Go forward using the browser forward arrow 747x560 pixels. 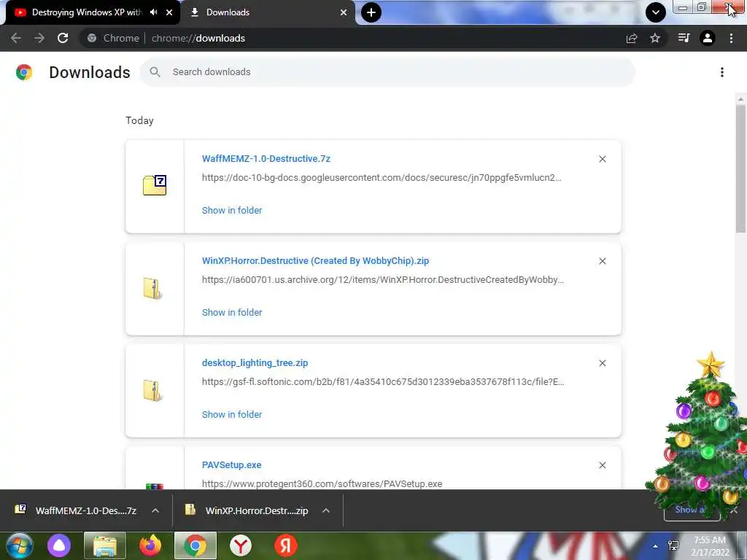click(39, 38)
